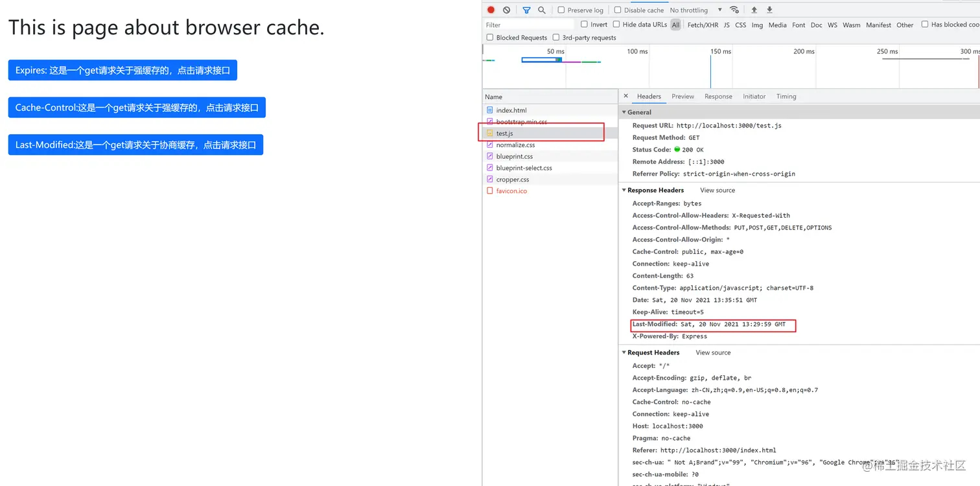Image resolution: width=980 pixels, height=486 pixels.
Task: Click the favicon.ico failed request icon
Action: [490, 191]
